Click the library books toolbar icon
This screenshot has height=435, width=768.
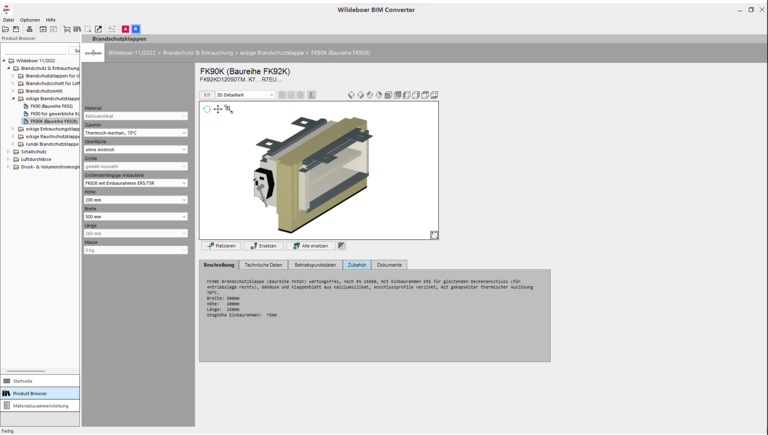(x=77, y=29)
